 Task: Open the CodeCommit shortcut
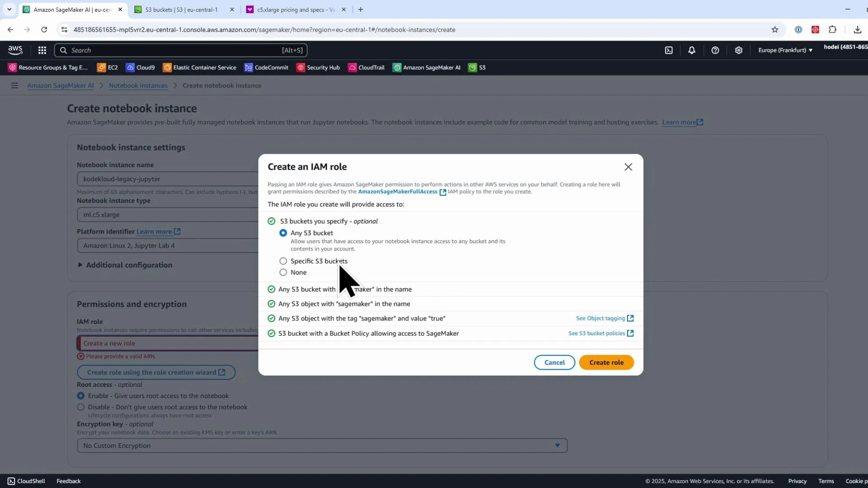pyautogui.click(x=266, y=67)
